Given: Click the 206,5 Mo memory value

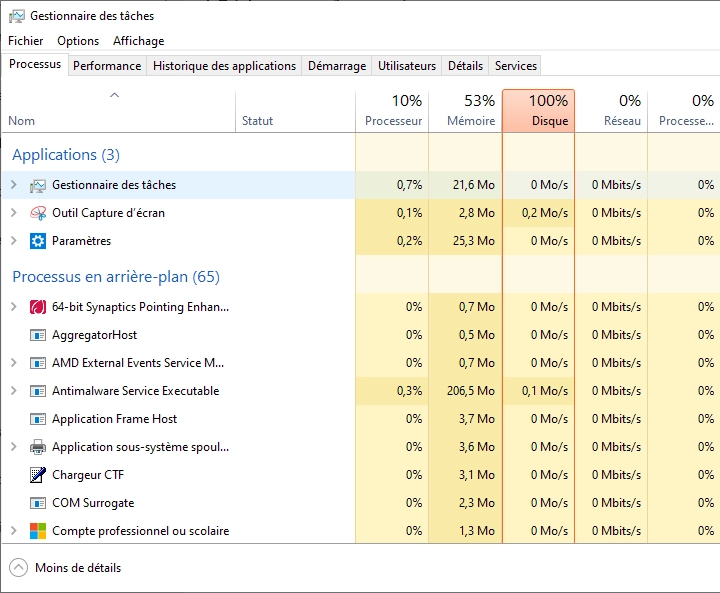Looking at the screenshot, I should (x=471, y=391).
